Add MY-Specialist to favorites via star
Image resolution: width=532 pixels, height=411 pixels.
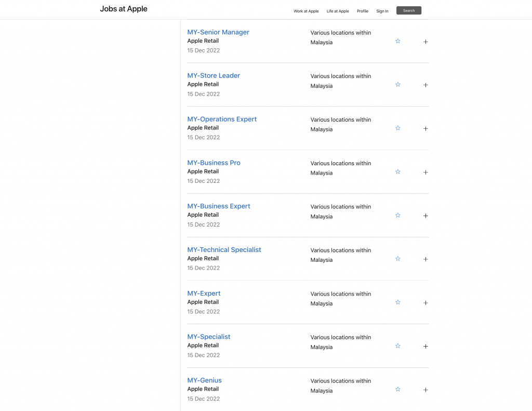398,346
